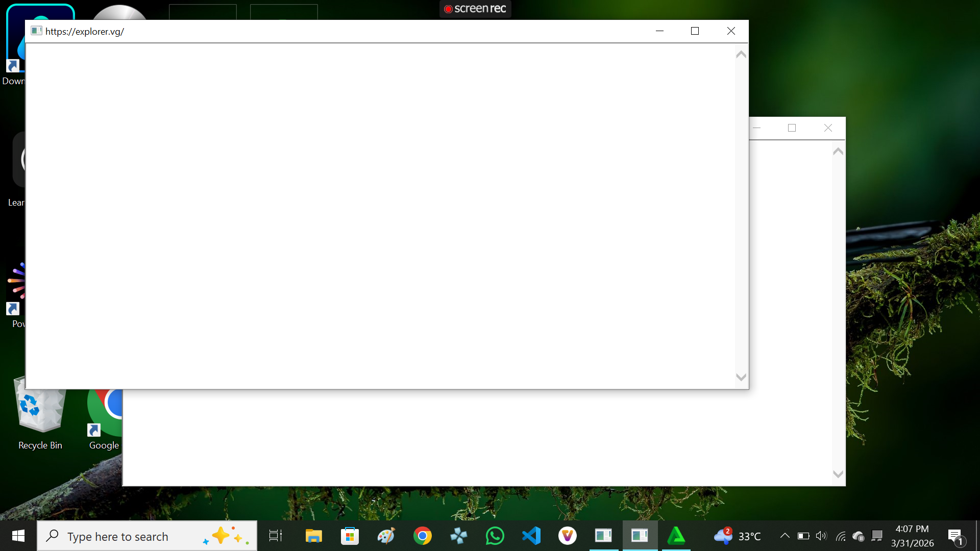Click the Show Desktop strip at taskbar end
980x551 pixels.
(977, 536)
